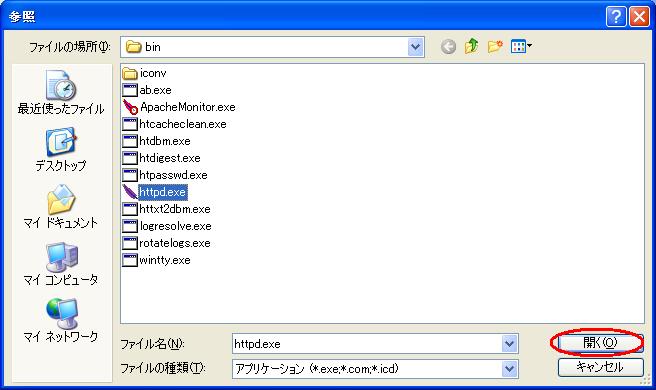Open 最近使ったファイル in places bar
The height and width of the screenshot is (390, 656).
(x=61, y=93)
